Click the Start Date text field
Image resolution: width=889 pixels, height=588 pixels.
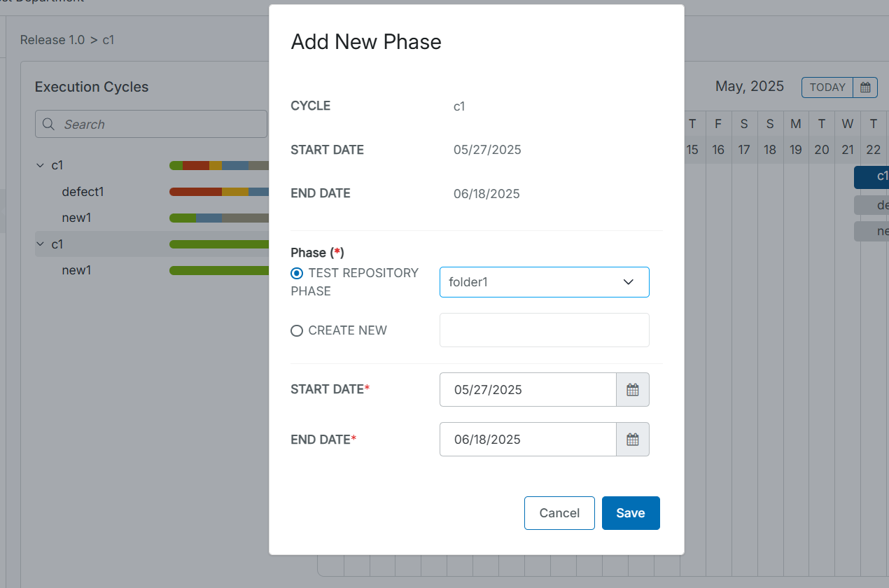click(527, 390)
